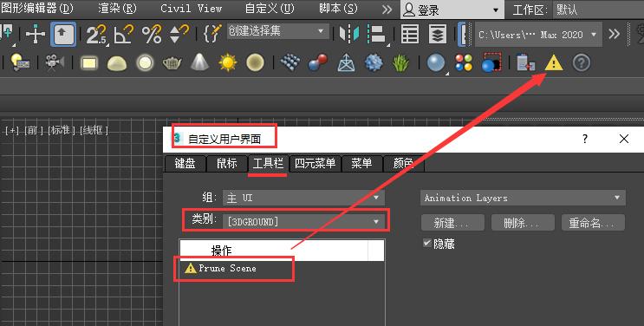Open the 创建选择集 dropdown

pos(278,31)
